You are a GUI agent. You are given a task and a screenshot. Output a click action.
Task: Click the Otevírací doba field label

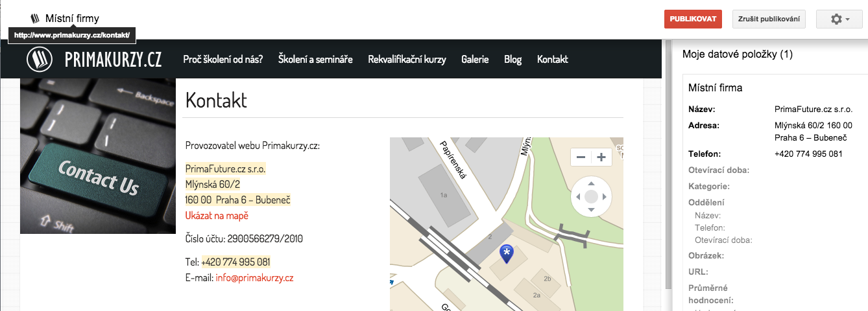[719, 170]
